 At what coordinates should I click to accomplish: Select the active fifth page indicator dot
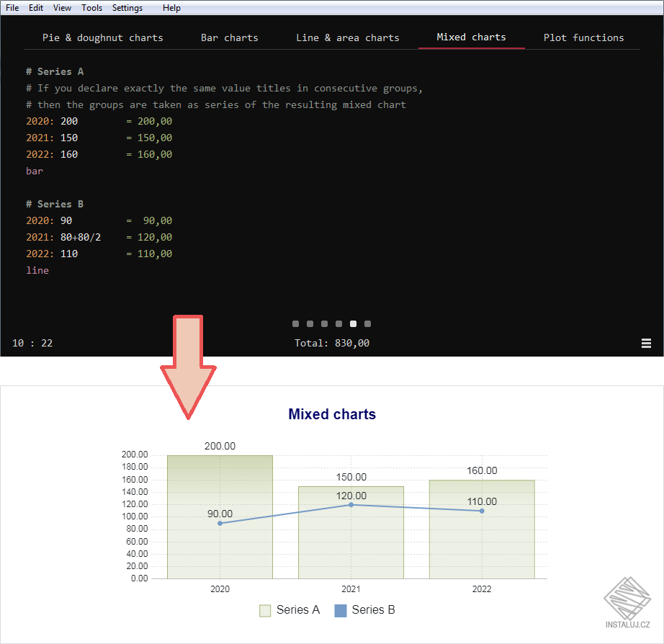click(353, 323)
